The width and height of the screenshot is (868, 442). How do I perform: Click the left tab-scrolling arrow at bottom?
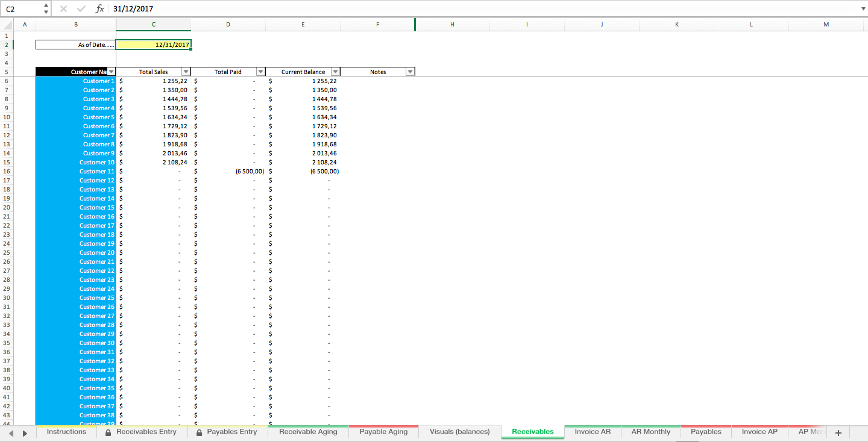pyautogui.click(x=11, y=432)
